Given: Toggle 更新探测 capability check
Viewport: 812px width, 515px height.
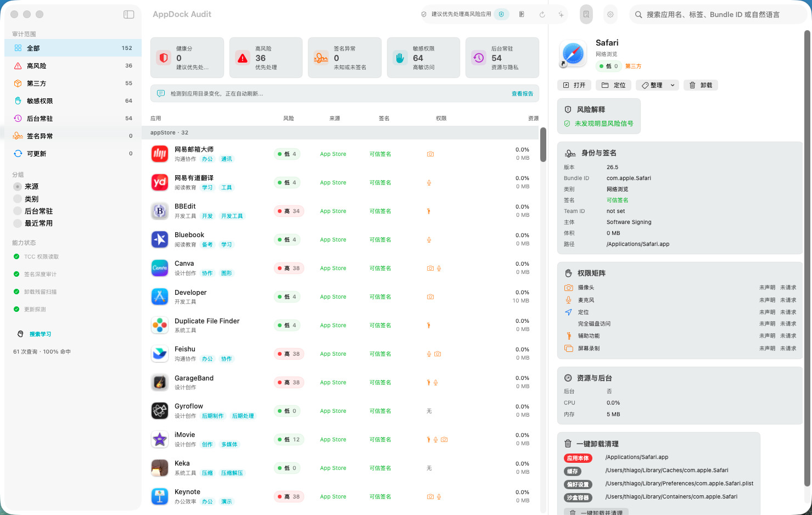Looking at the screenshot, I should point(16,309).
